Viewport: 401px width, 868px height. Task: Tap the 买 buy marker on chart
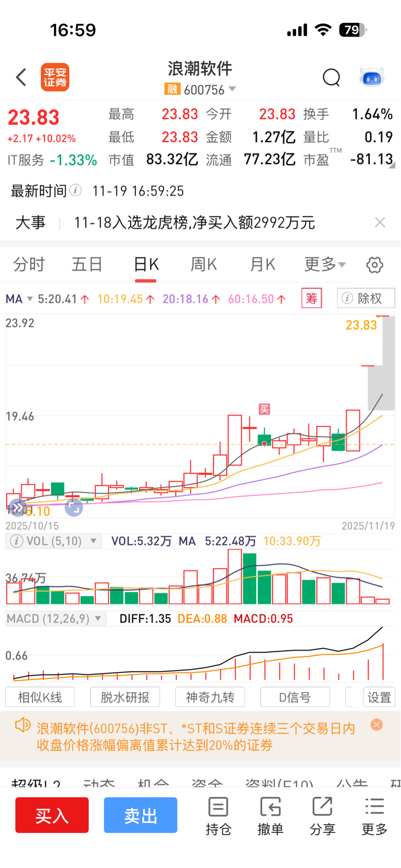(x=264, y=409)
